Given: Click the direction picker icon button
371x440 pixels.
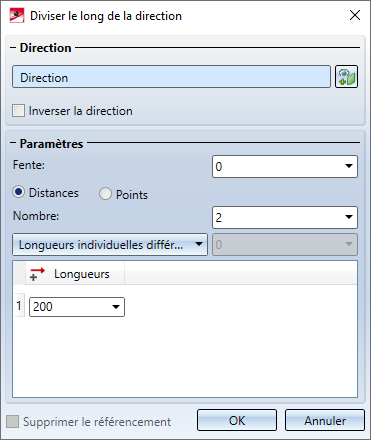Looking at the screenshot, I should [346, 77].
